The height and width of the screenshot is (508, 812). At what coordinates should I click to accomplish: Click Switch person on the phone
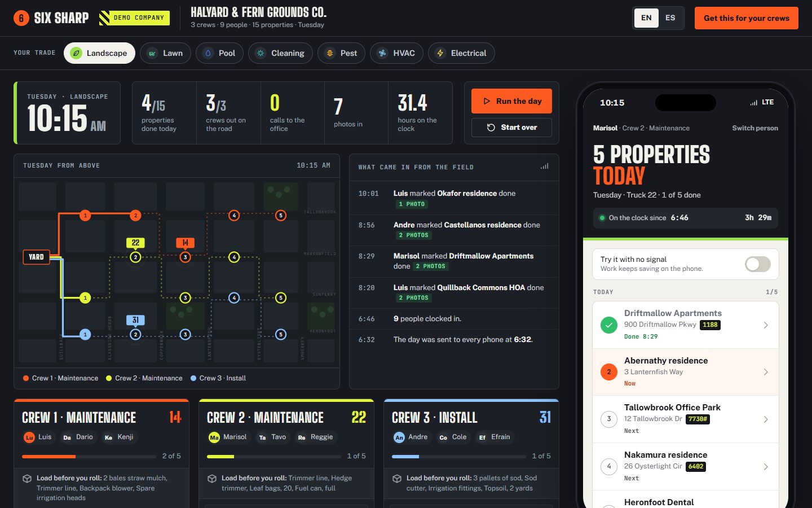755,128
